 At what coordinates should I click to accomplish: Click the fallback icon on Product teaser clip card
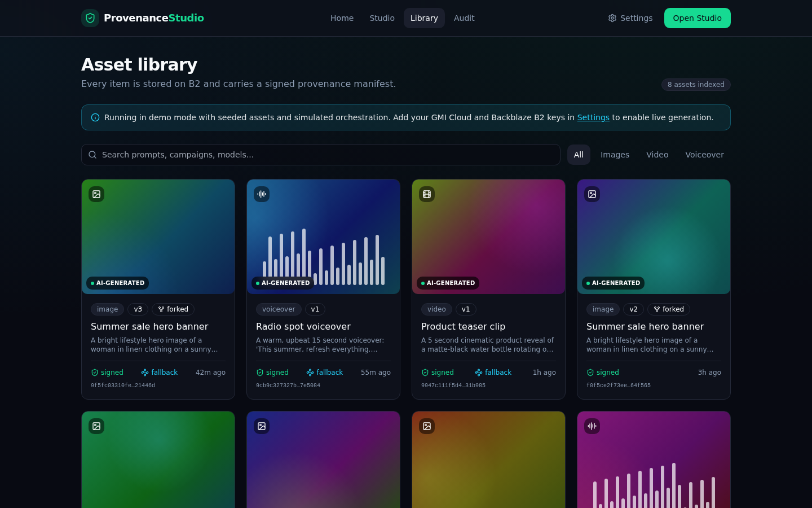479,373
